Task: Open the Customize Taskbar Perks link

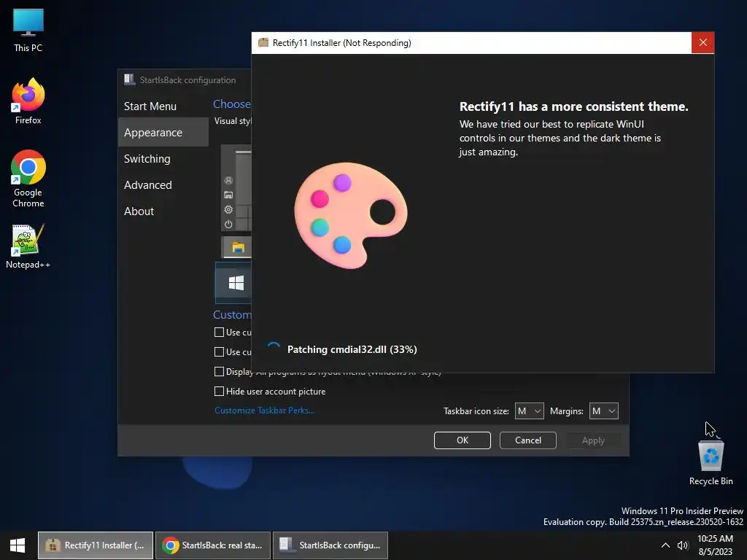Action: point(264,411)
